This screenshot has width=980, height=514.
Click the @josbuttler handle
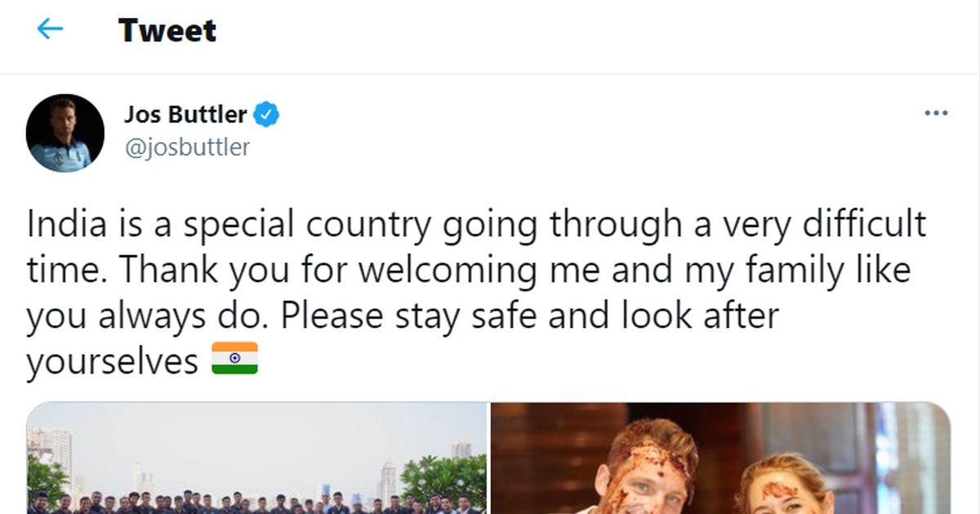click(187, 147)
